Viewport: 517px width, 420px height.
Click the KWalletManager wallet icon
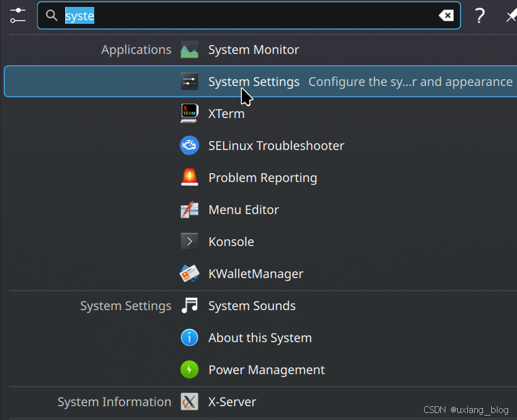(190, 274)
